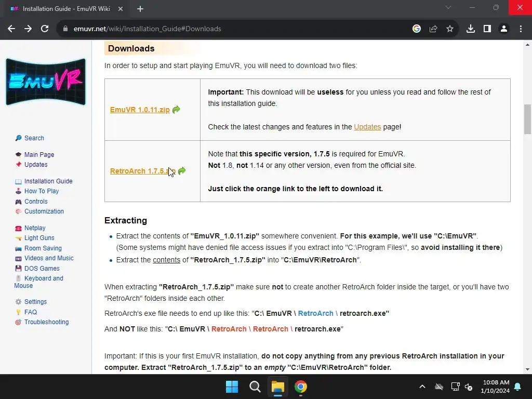Click the gear icon beside Settings
The width and height of the screenshot is (532, 399).
point(18,302)
